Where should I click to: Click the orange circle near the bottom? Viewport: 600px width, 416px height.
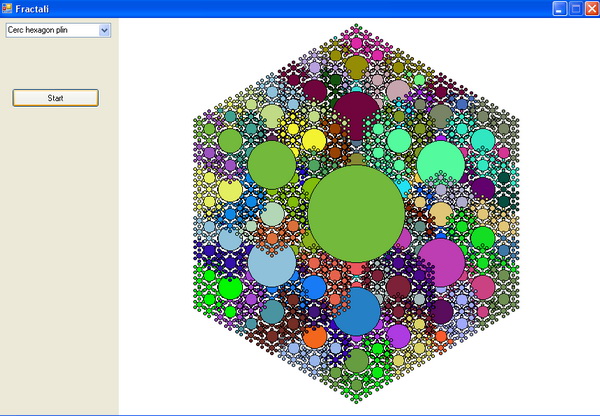315,336
